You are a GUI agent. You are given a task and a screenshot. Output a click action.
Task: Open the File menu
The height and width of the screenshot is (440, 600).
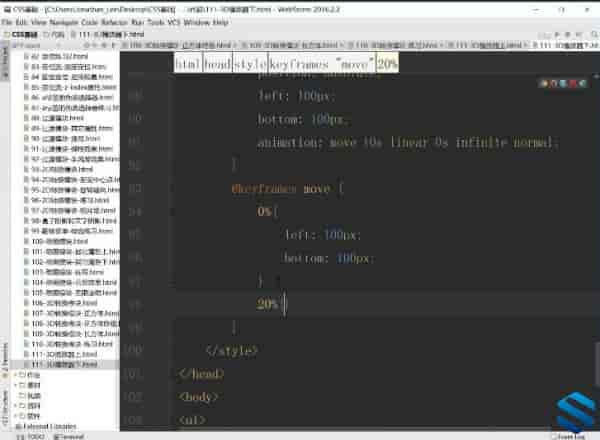[x=7, y=22]
